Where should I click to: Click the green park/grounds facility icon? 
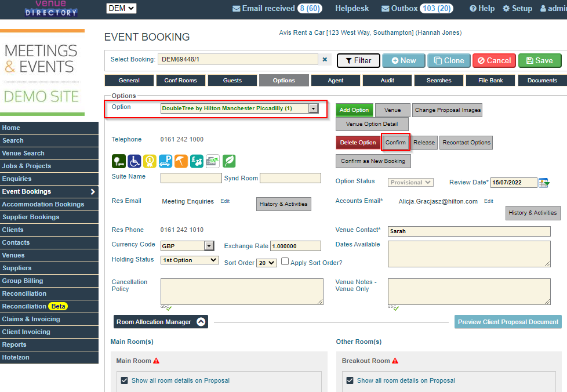(x=119, y=161)
